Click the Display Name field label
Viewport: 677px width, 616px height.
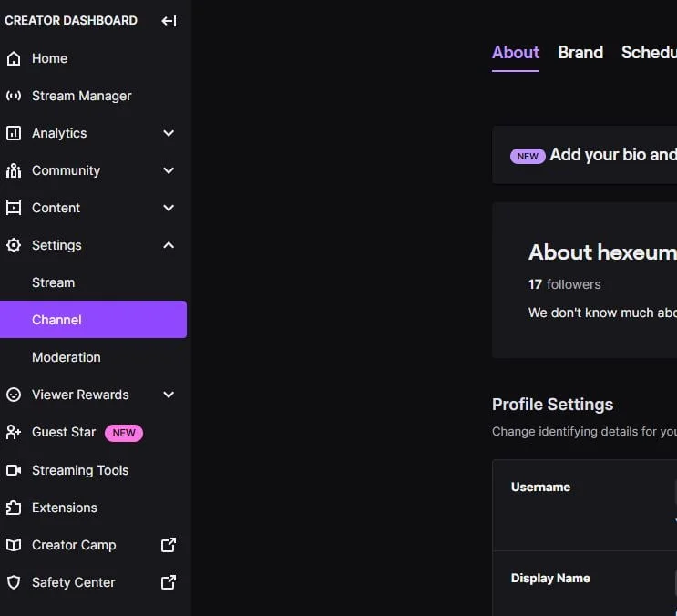(550, 578)
